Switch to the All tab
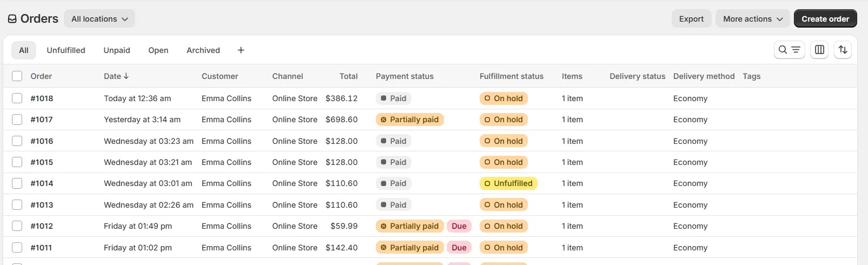Screen dimensions: 868x265 pos(24,50)
